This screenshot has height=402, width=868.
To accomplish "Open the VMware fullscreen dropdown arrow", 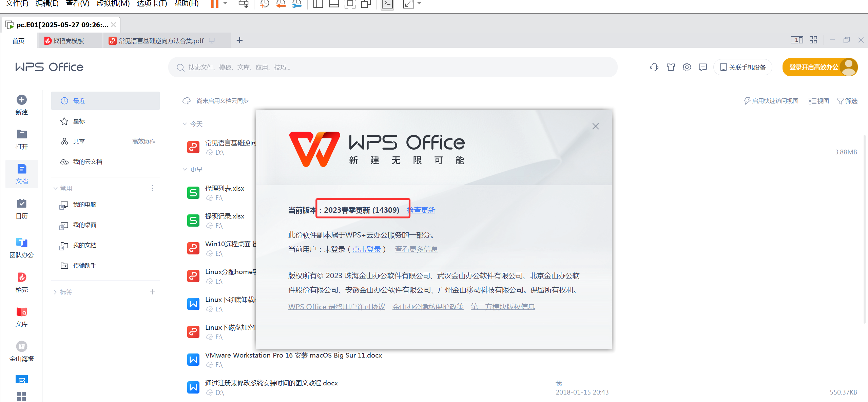I will coord(419,3).
